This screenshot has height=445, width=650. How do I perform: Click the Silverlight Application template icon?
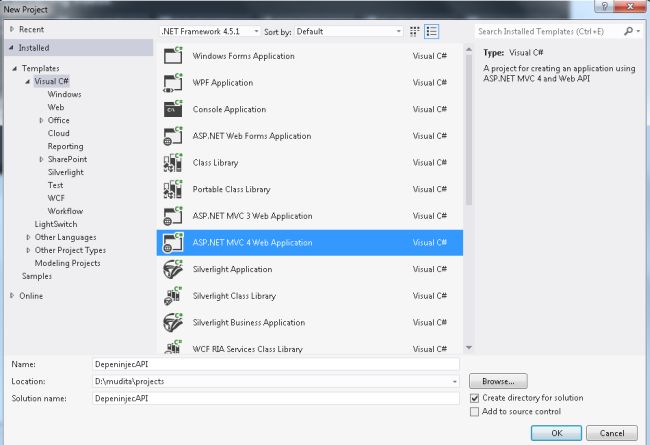[x=173, y=269]
